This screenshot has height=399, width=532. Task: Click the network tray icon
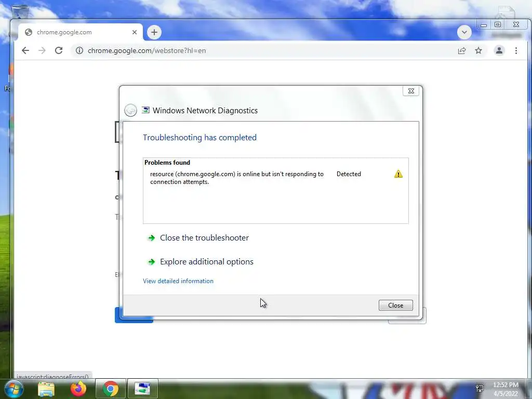coord(480,389)
